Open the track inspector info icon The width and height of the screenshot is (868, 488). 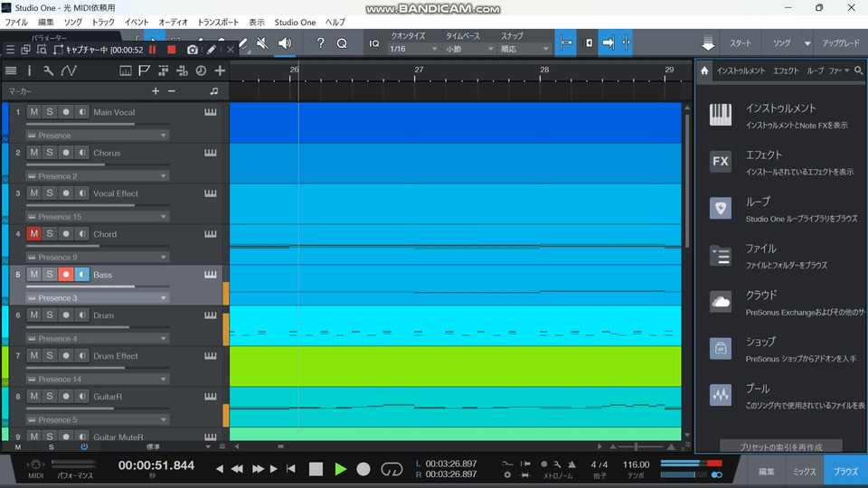[29, 70]
